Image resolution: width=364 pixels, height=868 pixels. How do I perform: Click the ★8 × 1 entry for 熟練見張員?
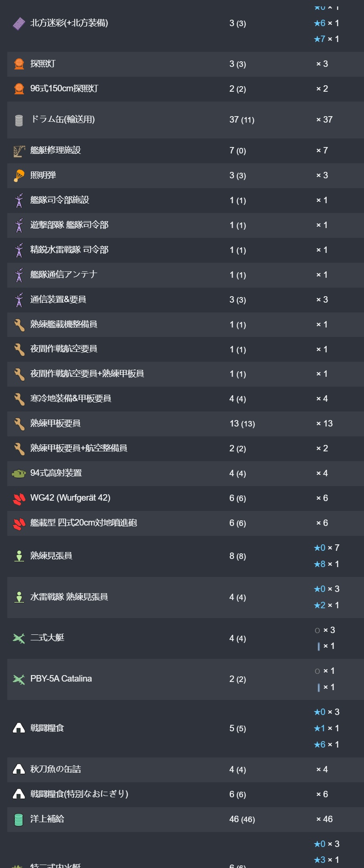[x=326, y=564]
